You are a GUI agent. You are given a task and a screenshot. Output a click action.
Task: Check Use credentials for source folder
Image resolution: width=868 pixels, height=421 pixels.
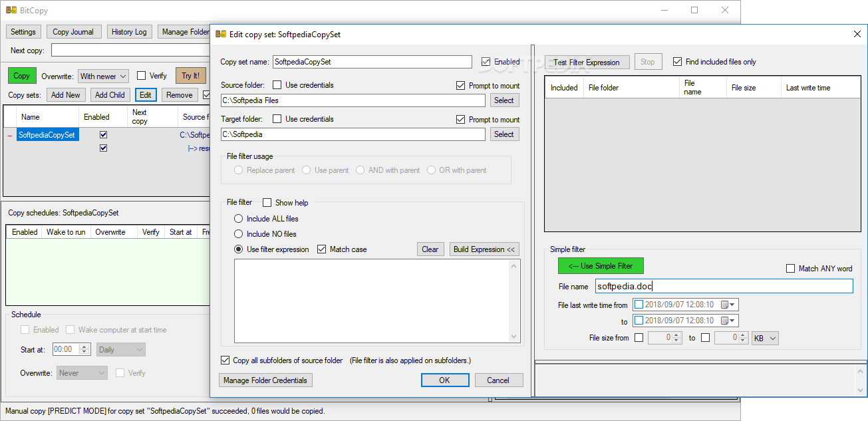[x=277, y=85]
